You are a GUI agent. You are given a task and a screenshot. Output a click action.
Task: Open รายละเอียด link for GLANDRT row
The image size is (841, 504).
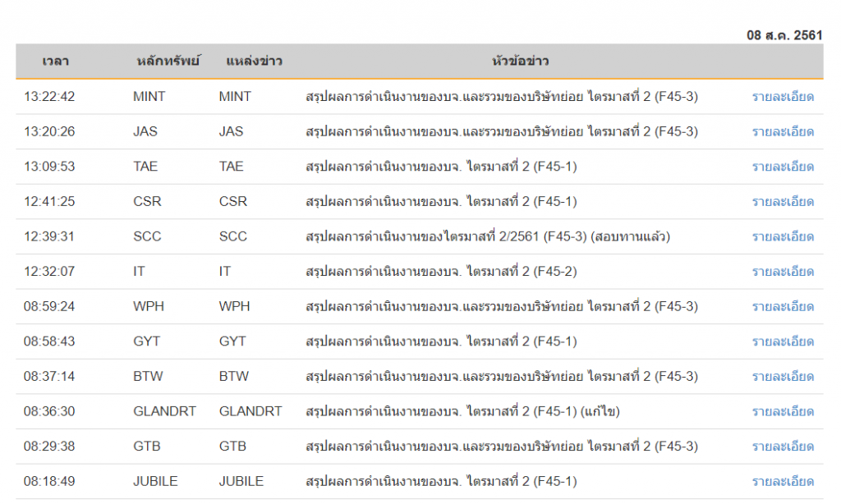(783, 411)
